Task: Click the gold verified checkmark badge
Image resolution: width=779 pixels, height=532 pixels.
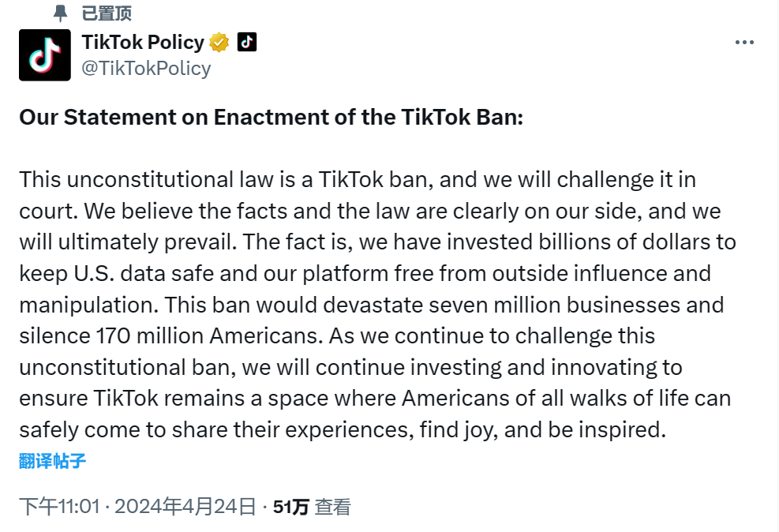Action: (219, 43)
